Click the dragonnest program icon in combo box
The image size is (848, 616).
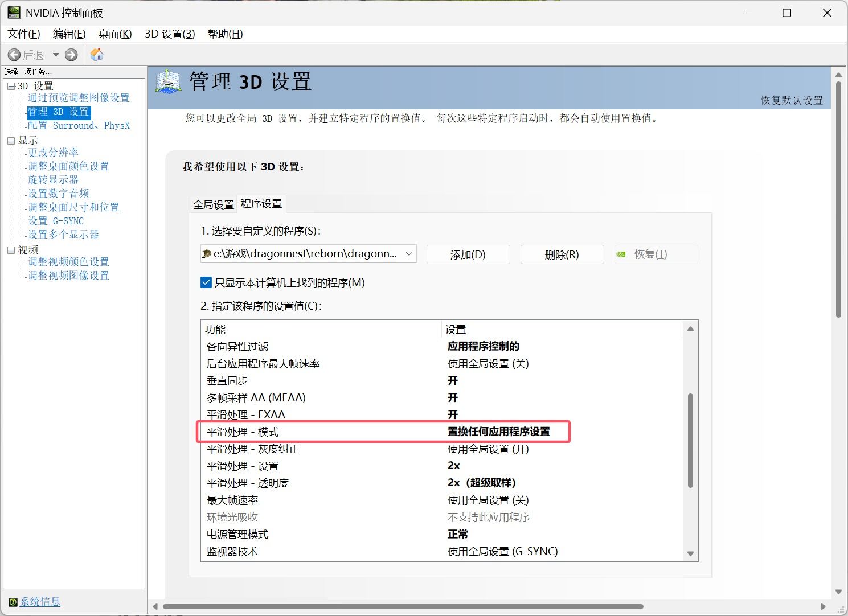(x=207, y=254)
